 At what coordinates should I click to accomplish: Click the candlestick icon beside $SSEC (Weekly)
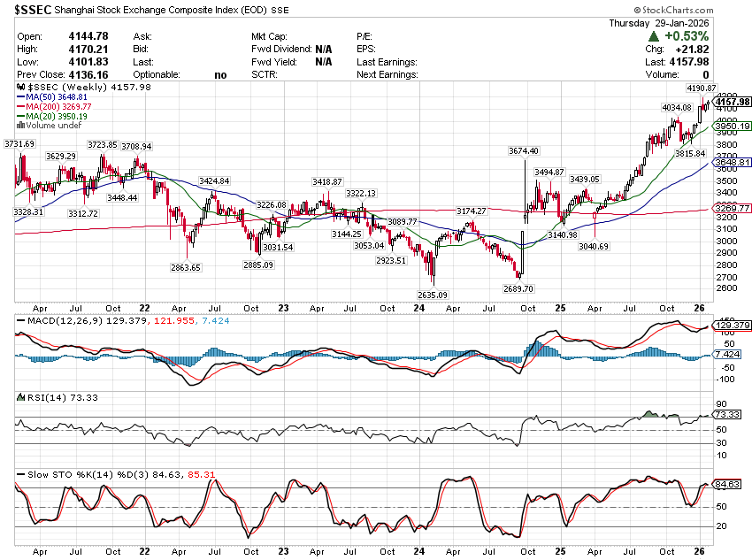click(x=21, y=88)
